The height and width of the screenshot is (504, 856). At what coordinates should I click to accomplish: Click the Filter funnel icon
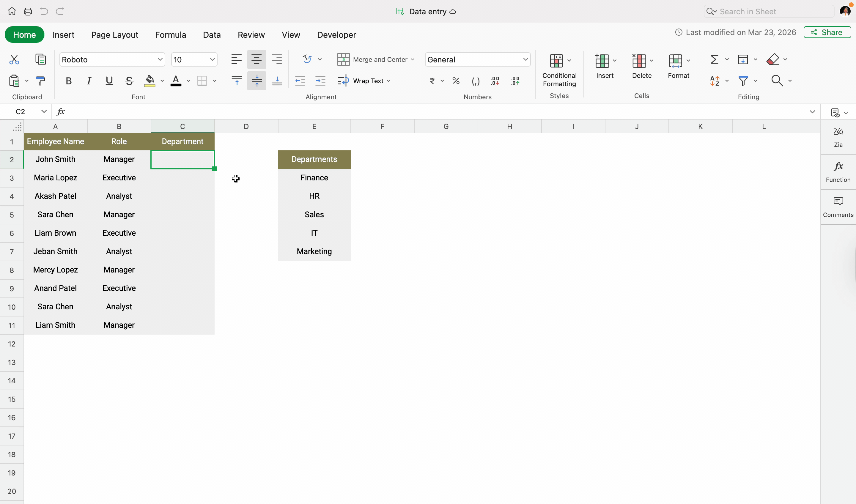[743, 81]
